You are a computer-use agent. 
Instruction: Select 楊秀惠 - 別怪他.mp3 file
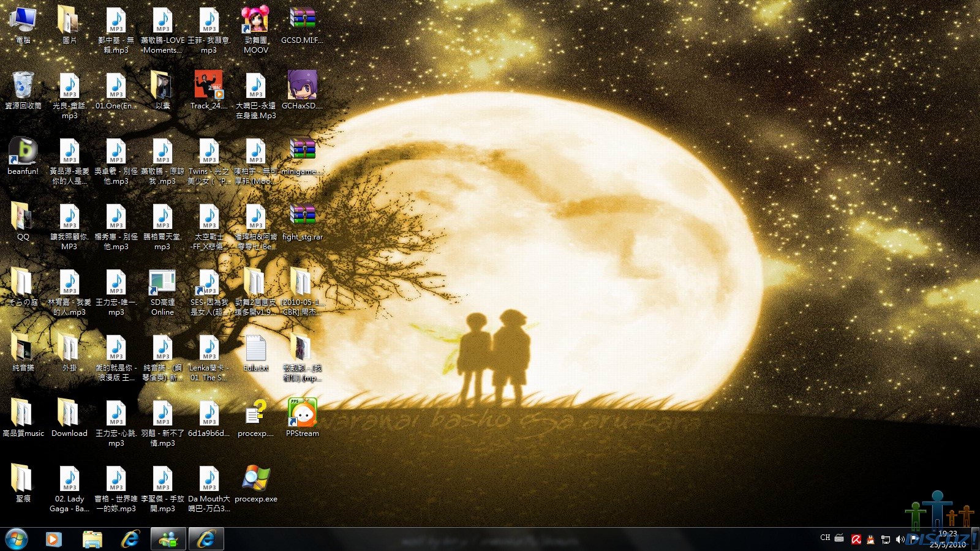[x=116, y=227]
